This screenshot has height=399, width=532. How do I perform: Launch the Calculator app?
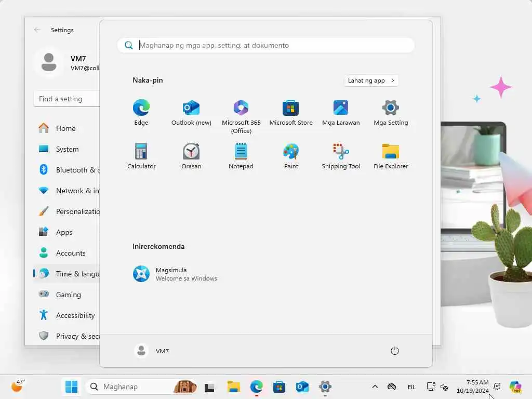(x=141, y=156)
